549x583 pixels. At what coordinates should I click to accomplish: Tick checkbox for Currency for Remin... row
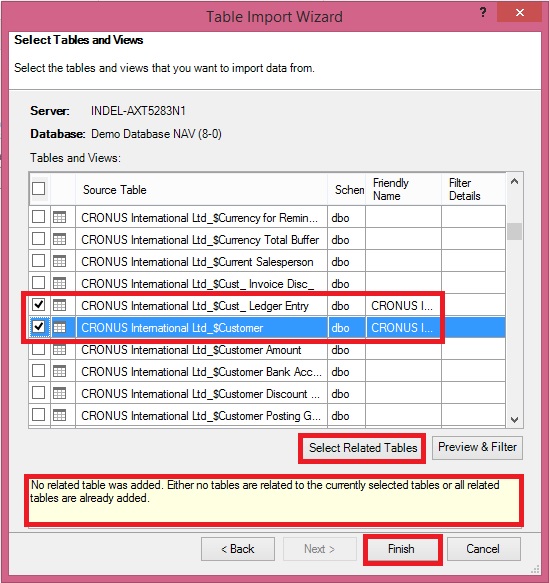(39, 217)
